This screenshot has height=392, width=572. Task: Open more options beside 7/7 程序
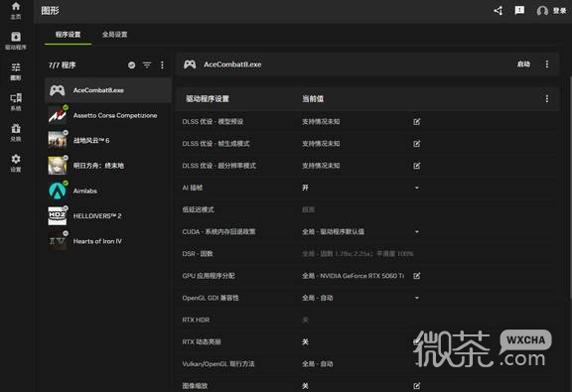[x=162, y=65]
